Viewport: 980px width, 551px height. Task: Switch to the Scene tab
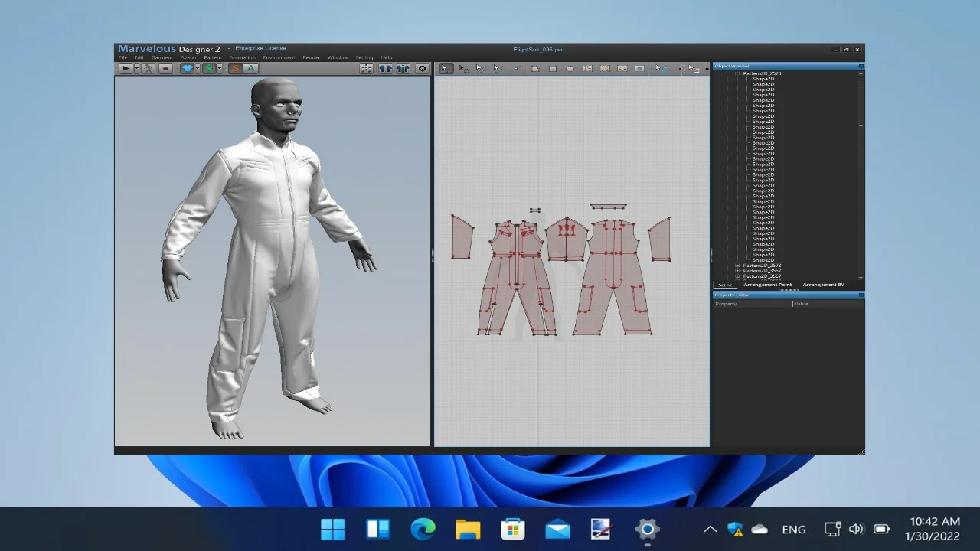725,285
